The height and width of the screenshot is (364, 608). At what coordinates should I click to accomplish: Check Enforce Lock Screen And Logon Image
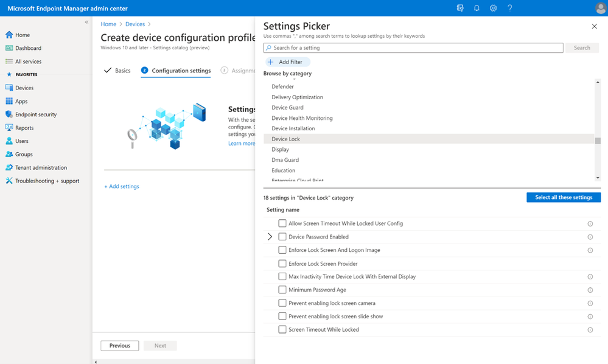coord(282,250)
